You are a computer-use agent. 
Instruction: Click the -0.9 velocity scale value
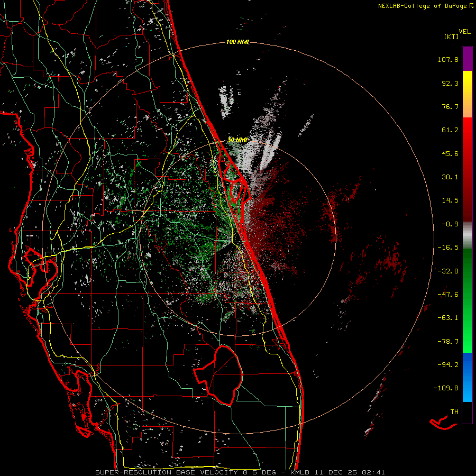pyautogui.click(x=450, y=224)
